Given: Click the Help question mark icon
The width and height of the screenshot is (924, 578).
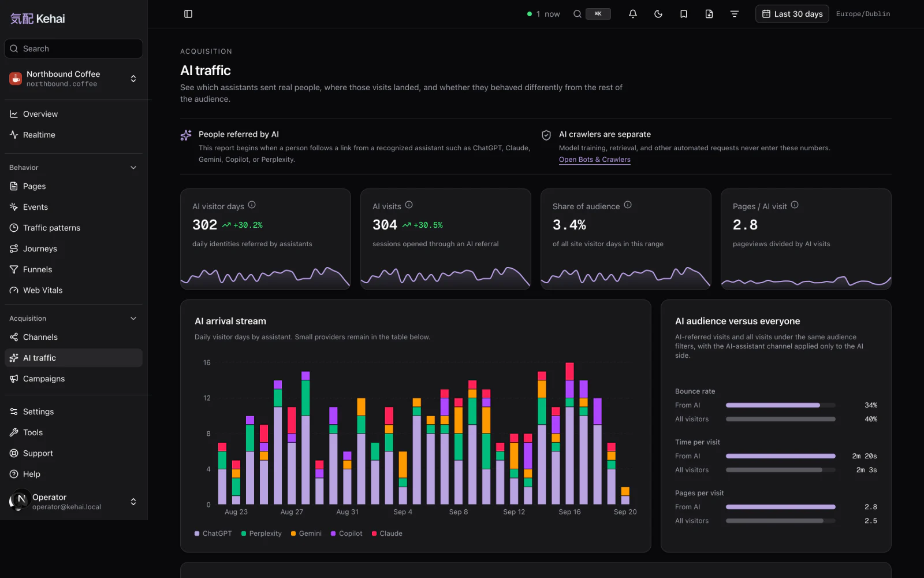Looking at the screenshot, I should click(14, 474).
